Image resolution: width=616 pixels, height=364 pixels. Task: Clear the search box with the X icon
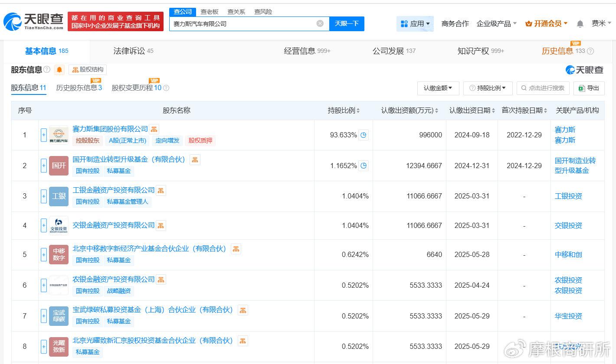(320, 23)
